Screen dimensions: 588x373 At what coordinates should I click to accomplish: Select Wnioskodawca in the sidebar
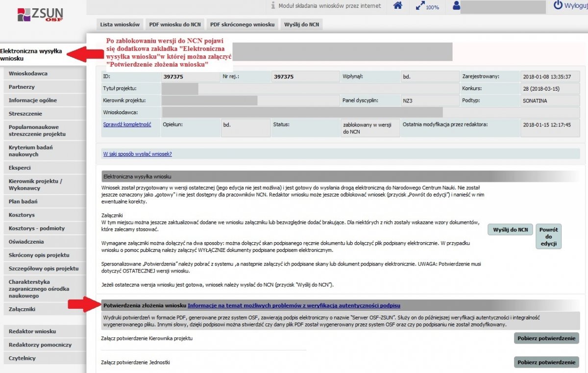point(45,74)
